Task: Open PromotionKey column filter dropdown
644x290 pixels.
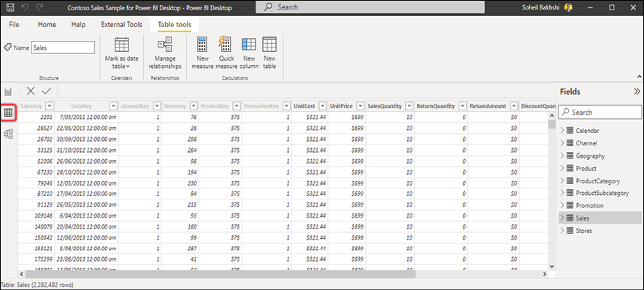Action: [x=286, y=107]
